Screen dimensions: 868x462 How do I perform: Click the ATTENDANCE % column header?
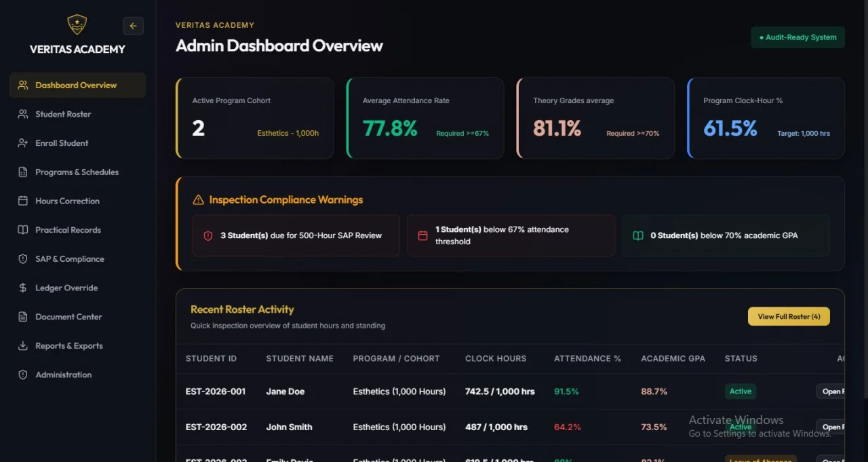[587, 358]
